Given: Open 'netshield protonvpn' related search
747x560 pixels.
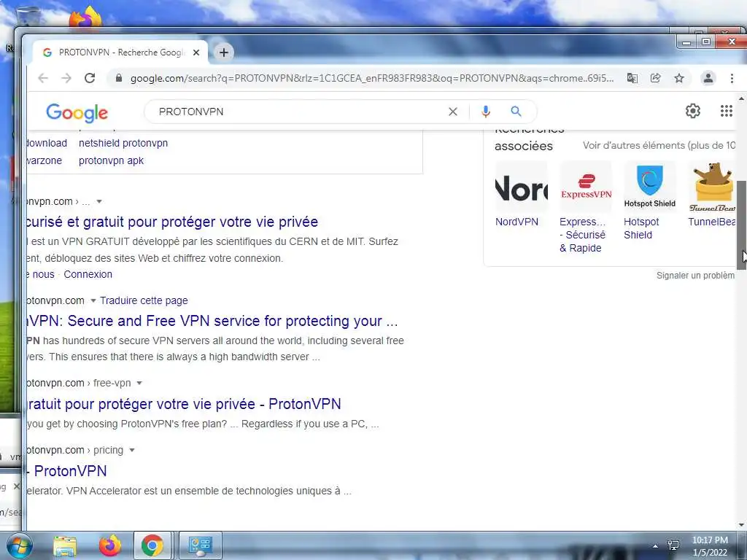Looking at the screenshot, I should point(123,143).
